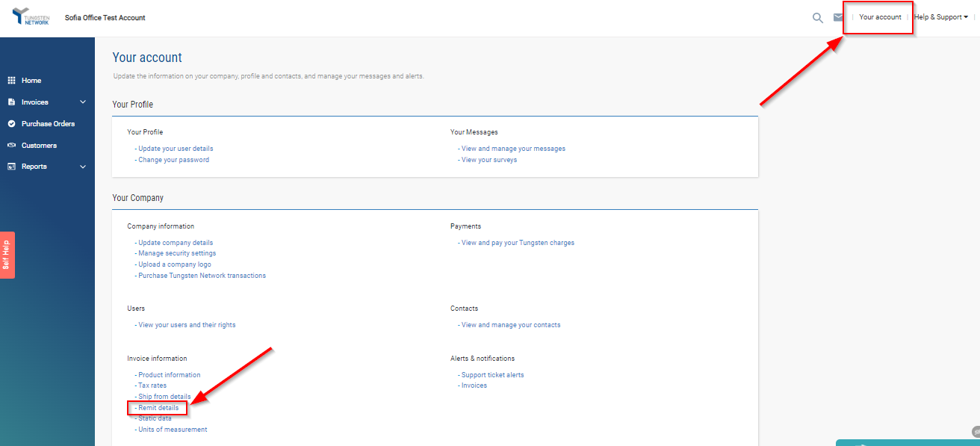Click the Tungsten Network logo
Viewport: 980px width, 446px height.
click(x=31, y=17)
